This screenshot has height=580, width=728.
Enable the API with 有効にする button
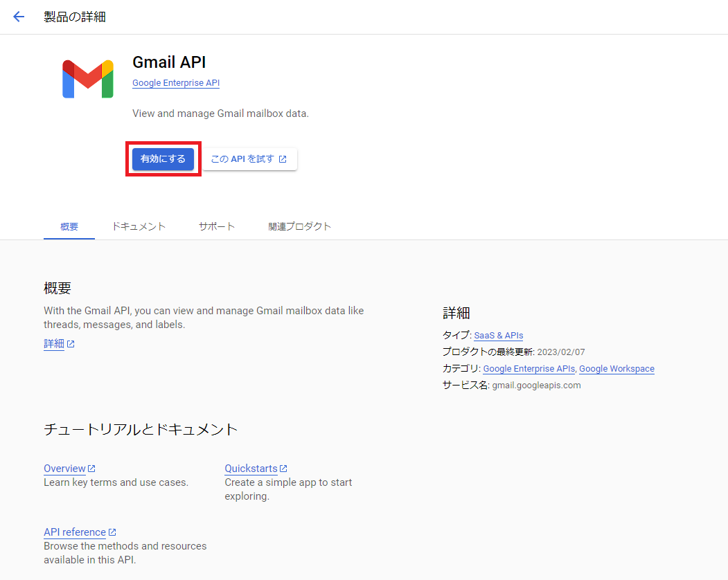point(163,159)
